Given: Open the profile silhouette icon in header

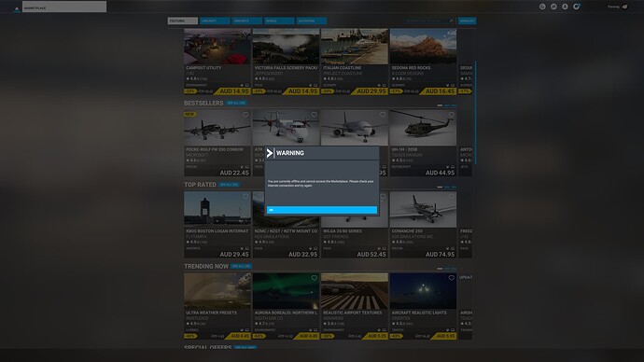Looking at the screenshot, I should coord(566,7).
